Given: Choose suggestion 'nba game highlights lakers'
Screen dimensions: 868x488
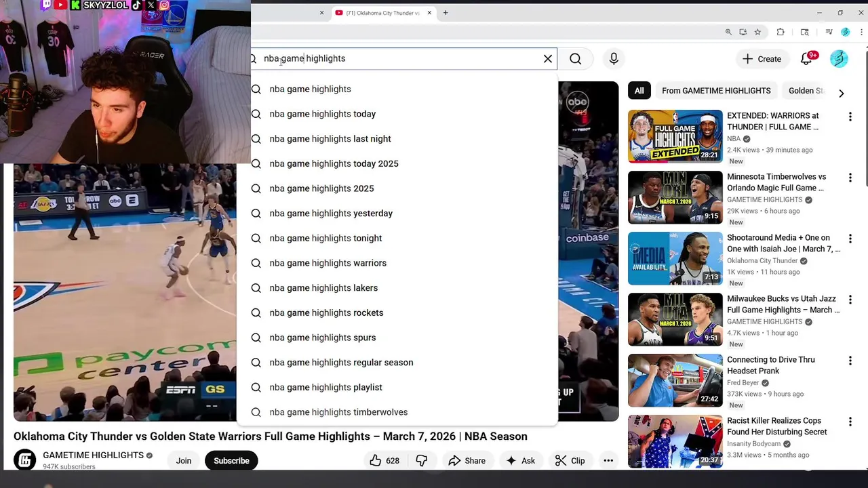Looking at the screenshot, I should pyautogui.click(x=397, y=288).
